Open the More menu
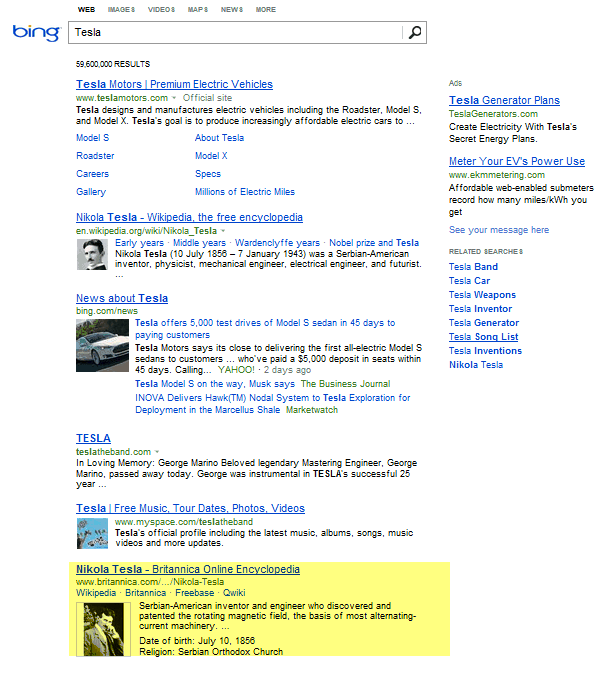Screen dimensions: 604x694 [x=265, y=9]
